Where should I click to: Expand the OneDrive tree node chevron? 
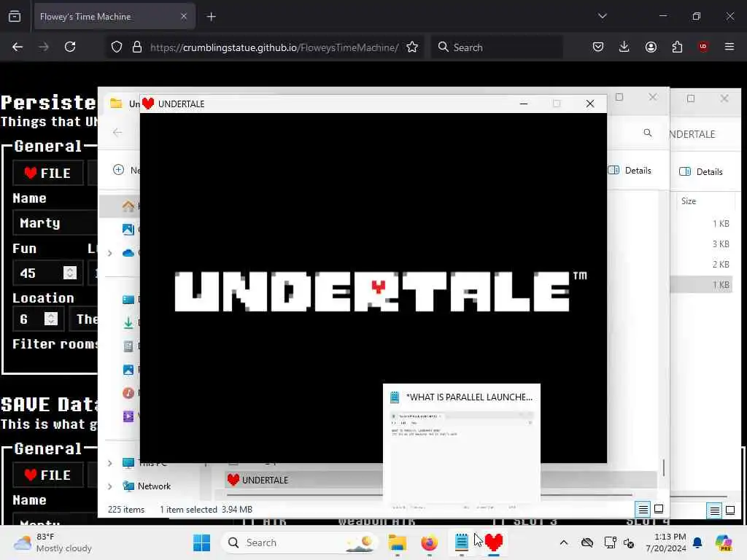pos(110,253)
